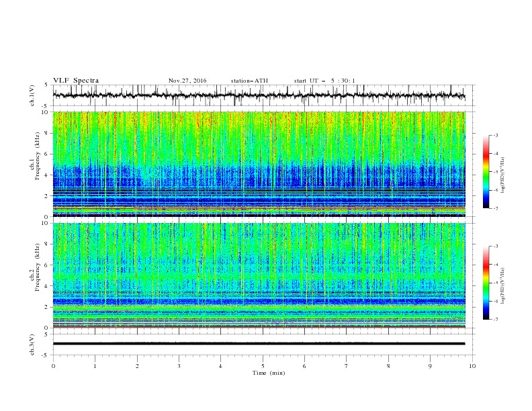Click the "Time (min)" x-axis label
The image size is (532, 411).
(269, 373)
